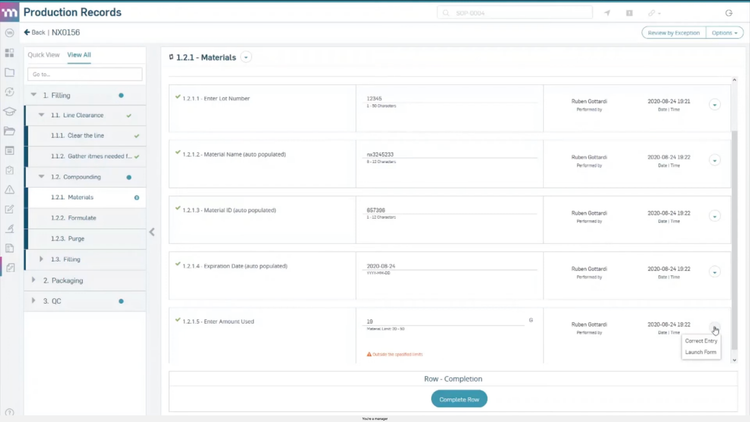Click the refresh icon at top right
This screenshot has height=422, width=750.
coord(729,13)
